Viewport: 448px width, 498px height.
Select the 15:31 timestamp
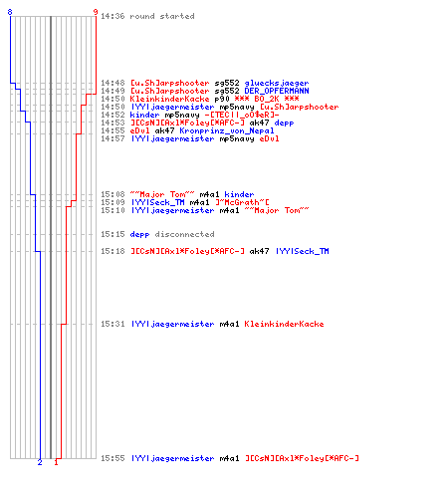pyautogui.click(x=112, y=324)
